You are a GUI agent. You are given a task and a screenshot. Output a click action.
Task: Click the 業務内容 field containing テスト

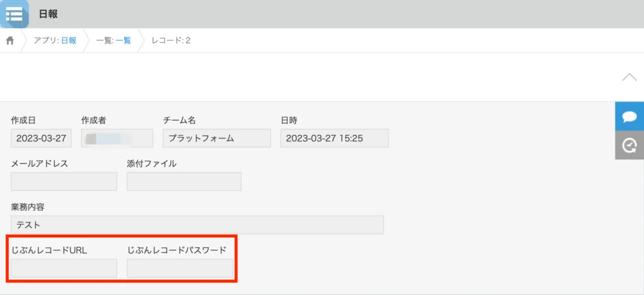[x=197, y=225]
